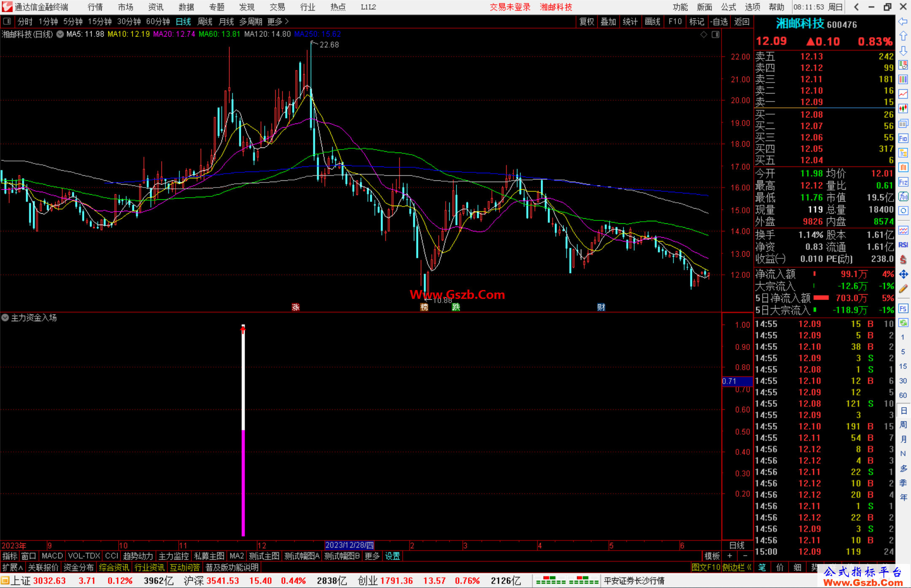Open the 复权 adjustment dropdown
The width and height of the screenshot is (911, 588).
coord(587,21)
